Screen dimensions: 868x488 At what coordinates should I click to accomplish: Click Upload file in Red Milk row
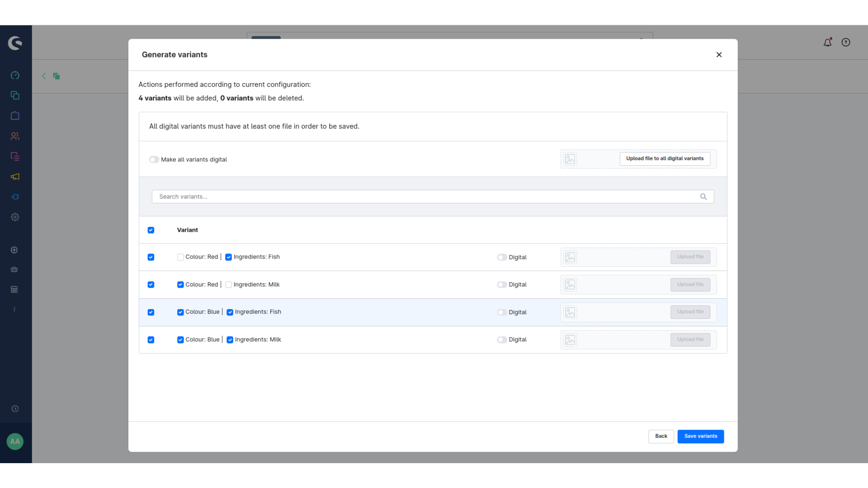[690, 285]
